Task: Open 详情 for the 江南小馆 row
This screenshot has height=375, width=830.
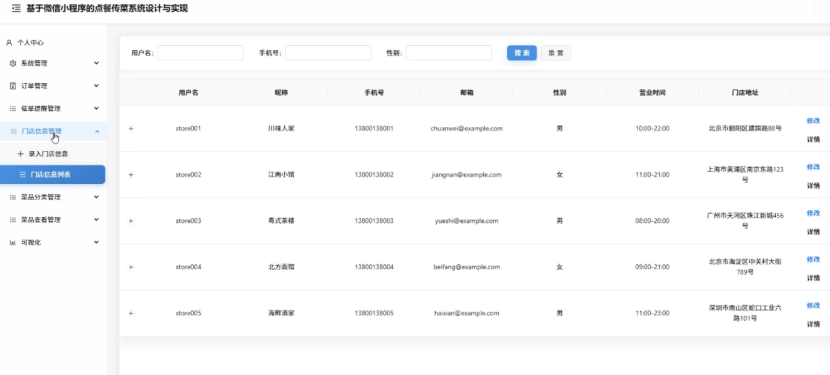Action: 813,186
